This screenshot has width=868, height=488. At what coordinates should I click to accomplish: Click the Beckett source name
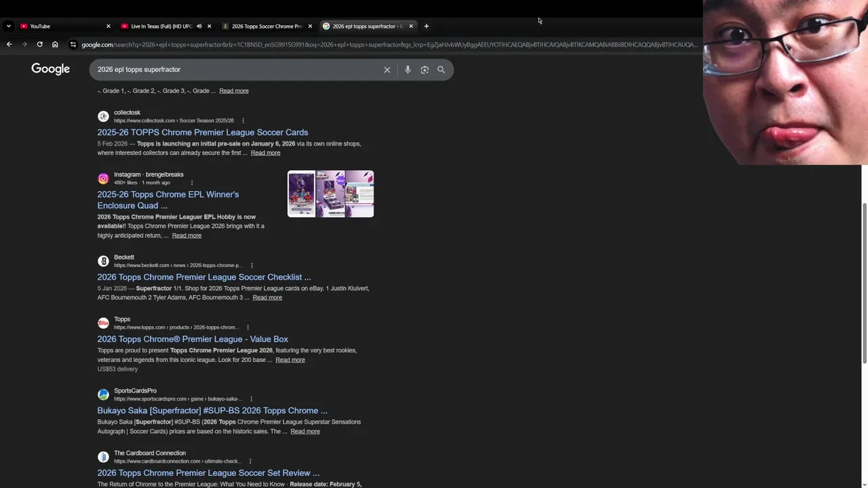124,257
